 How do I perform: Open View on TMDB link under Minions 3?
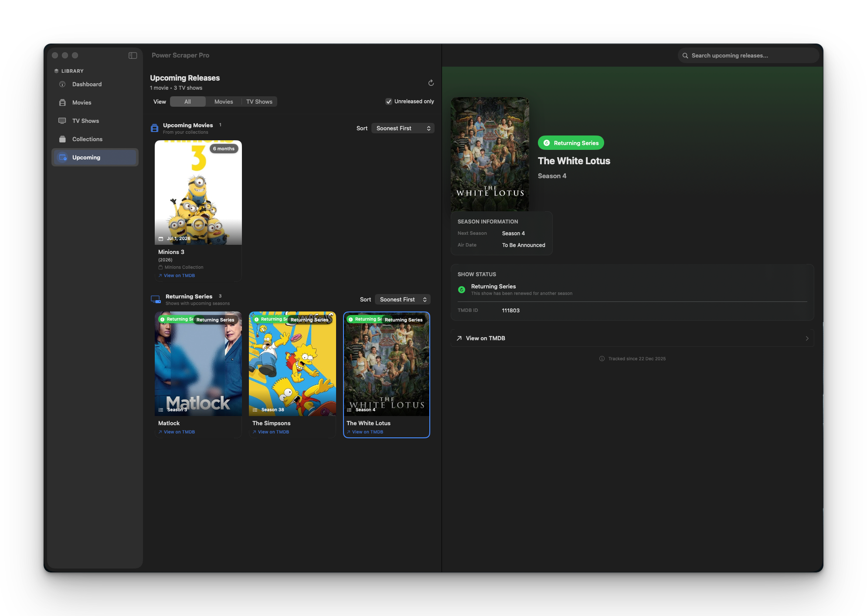click(179, 275)
